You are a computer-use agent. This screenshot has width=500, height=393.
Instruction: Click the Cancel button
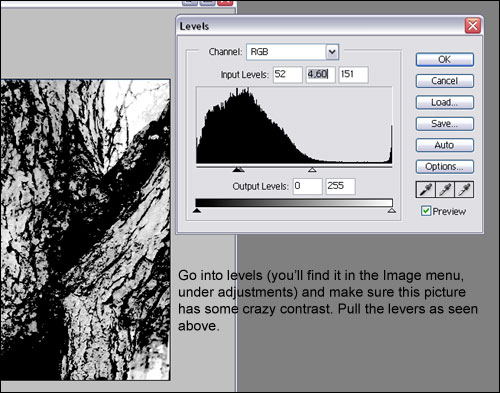(x=445, y=81)
